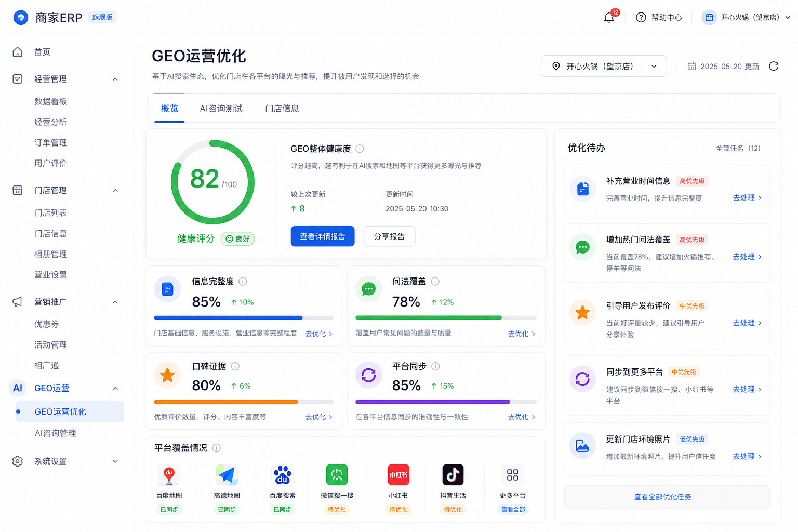Image resolution: width=798 pixels, height=532 pixels.
Task: Expand the 系统设置 sidebar section
Action: 115,461
